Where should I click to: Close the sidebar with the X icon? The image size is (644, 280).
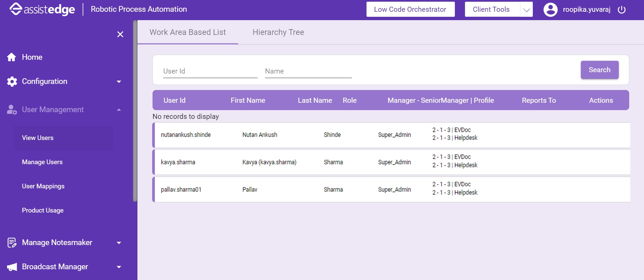(x=120, y=34)
